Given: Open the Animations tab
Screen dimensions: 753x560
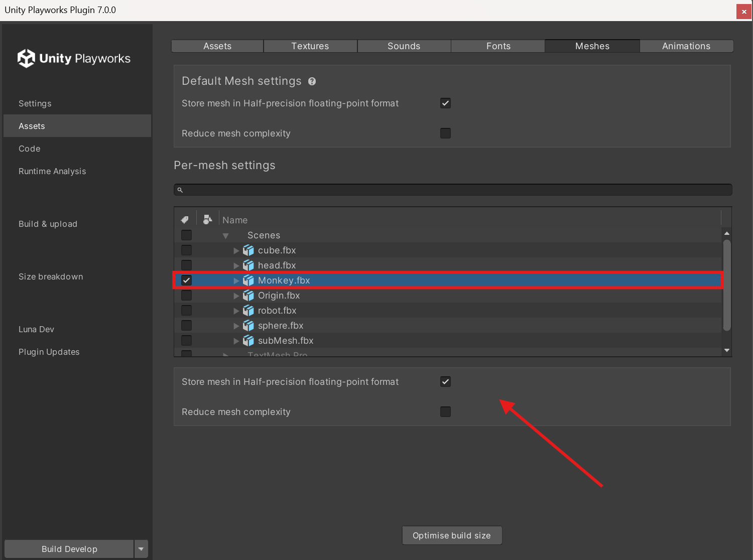Looking at the screenshot, I should (686, 46).
